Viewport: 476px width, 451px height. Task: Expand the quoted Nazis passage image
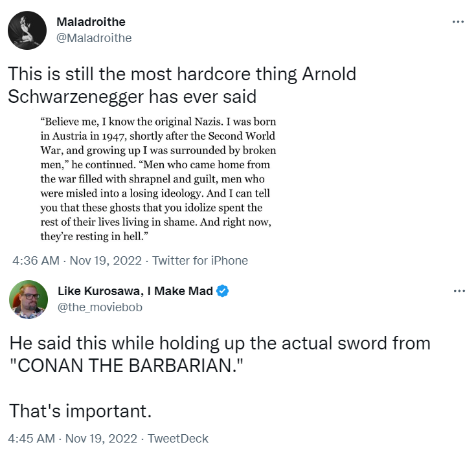click(x=158, y=177)
